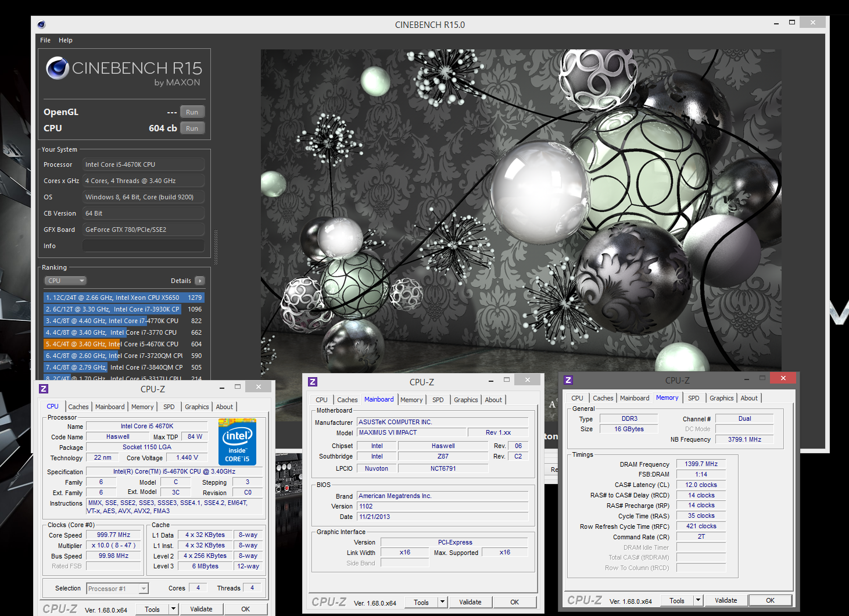Switch to Caches tab in left CPU-Z window
The height and width of the screenshot is (616, 849).
click(78, 407)
